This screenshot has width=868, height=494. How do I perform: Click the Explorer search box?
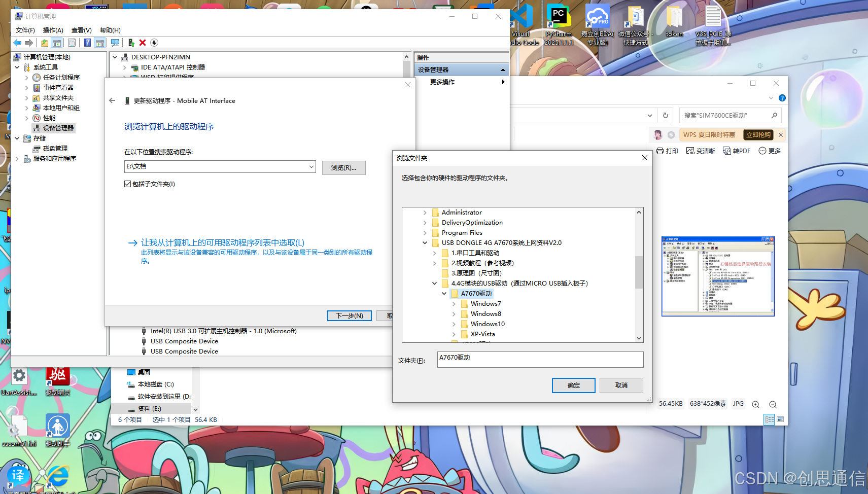coord(730,115)
